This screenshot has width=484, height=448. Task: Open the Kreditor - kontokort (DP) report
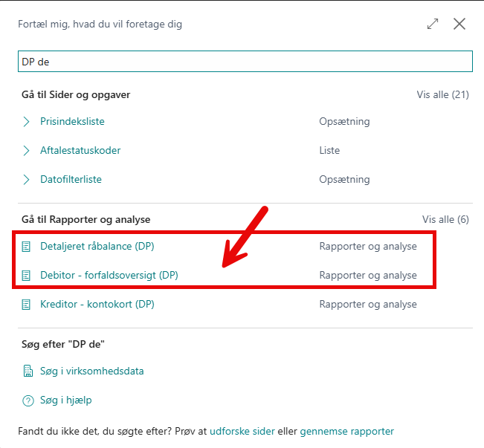click(97, 304)
